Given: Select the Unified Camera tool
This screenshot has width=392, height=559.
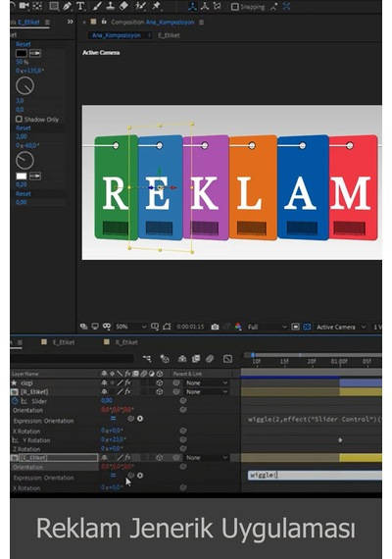Looking at the screenshot, I should click(x=24, y=5).
